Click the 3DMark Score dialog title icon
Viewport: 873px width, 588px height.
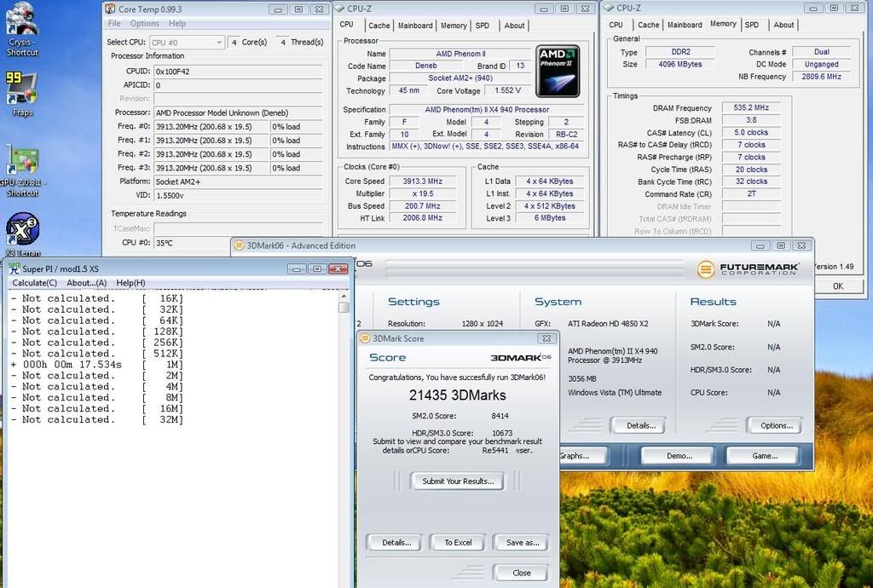[x=365, y=338]
